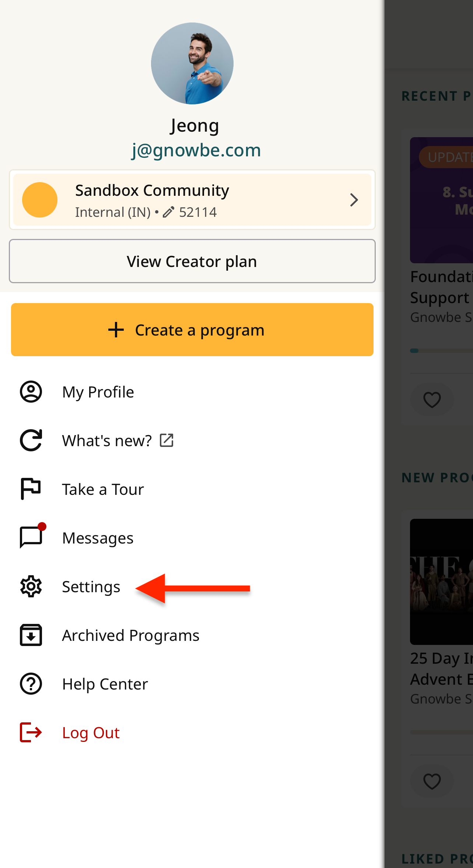The image size is (473, 868).
Task: Click the orange Sandbox Community color circle
Action: 40,200
